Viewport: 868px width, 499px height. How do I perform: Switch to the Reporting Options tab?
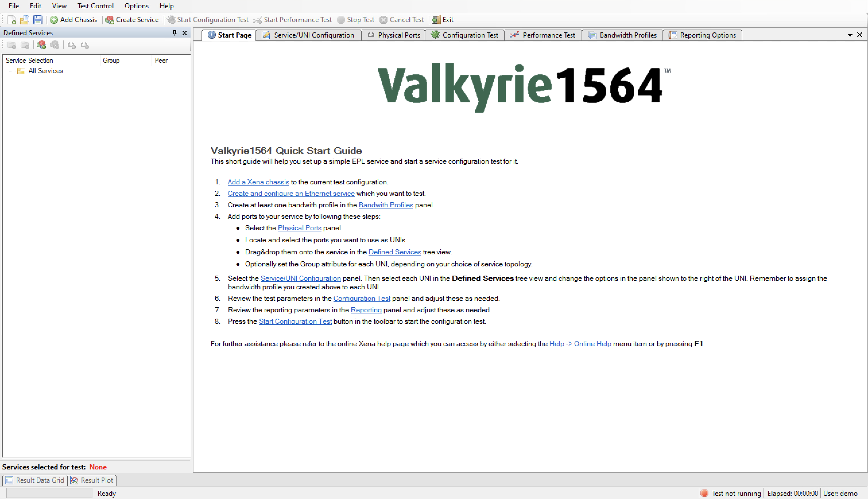pos(702,35)
